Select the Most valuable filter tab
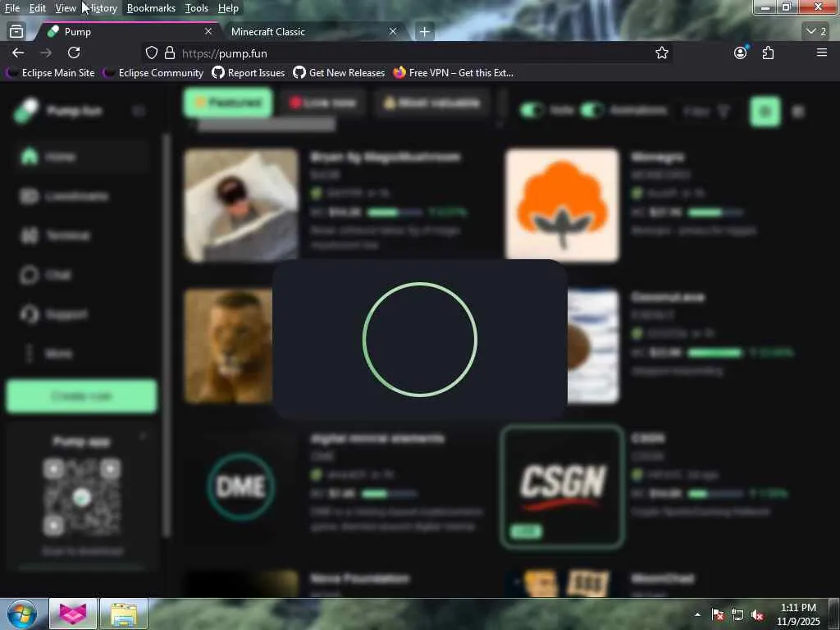Viewport: 840px width, 630px height. (431, 103)
